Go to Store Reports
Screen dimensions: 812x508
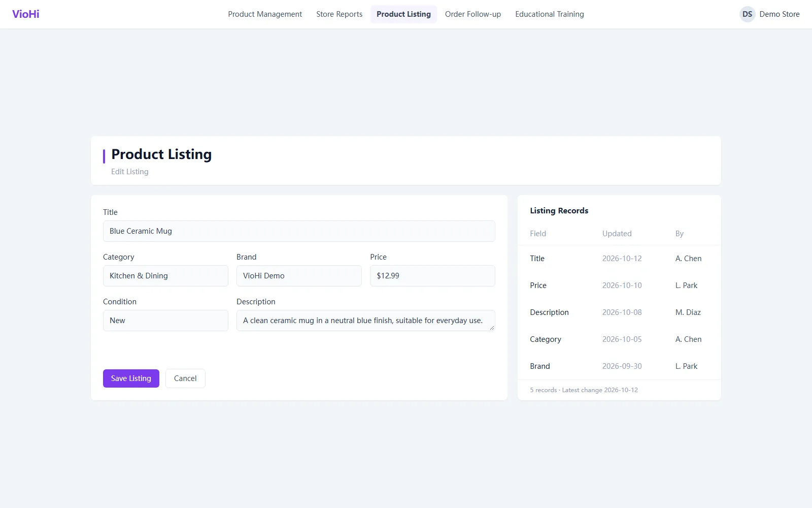pyautogui.click(x=339, y=14)
